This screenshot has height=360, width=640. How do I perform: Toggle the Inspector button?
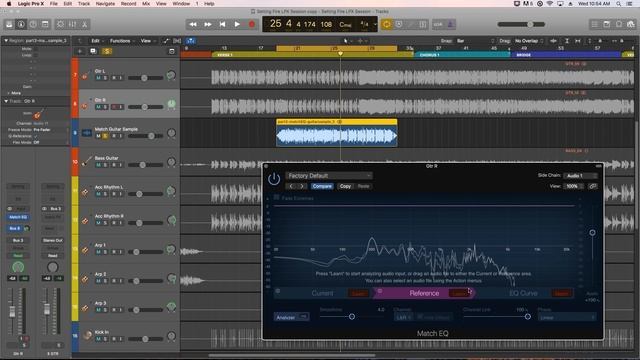(x=21, y=24)
